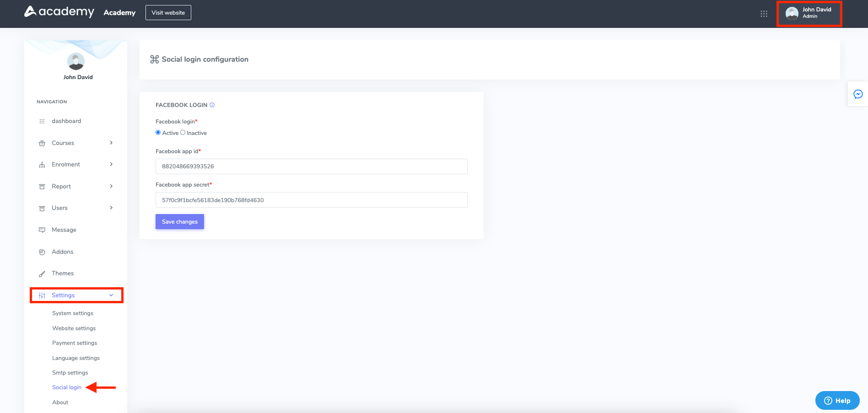Image resolution: width=868 pixels, height=413 pixels.
Task: Keep Facebook login Active selected
Action: pos(158,132)
